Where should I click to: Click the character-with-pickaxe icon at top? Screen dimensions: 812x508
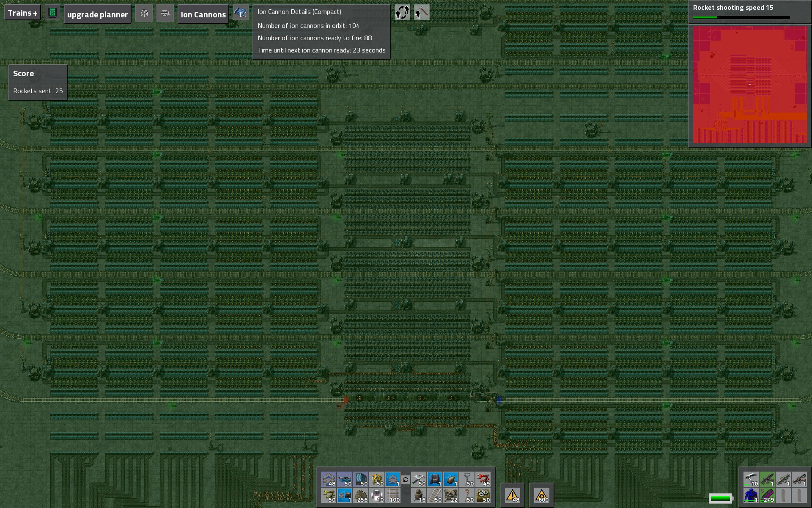click(422, 12)
